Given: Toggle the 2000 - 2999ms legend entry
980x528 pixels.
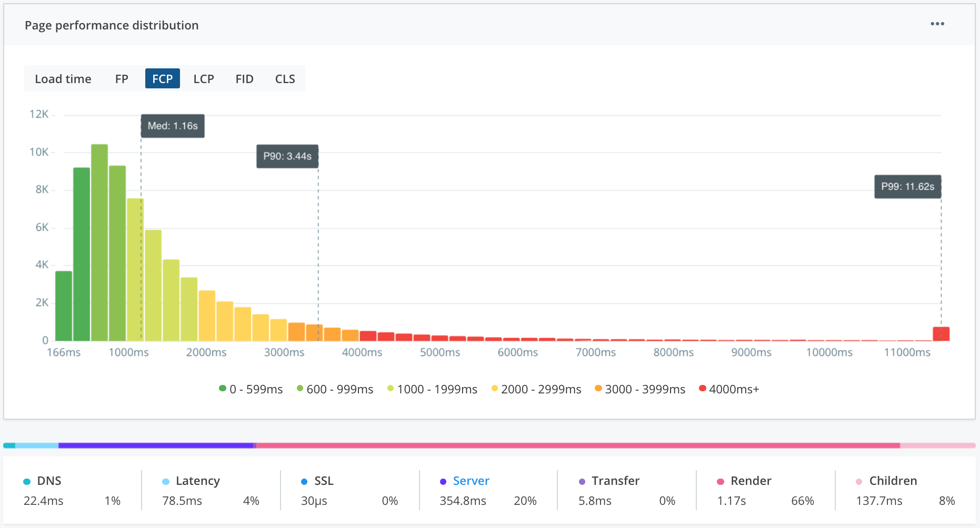Looking at the screenshot, I should point(536,389).
